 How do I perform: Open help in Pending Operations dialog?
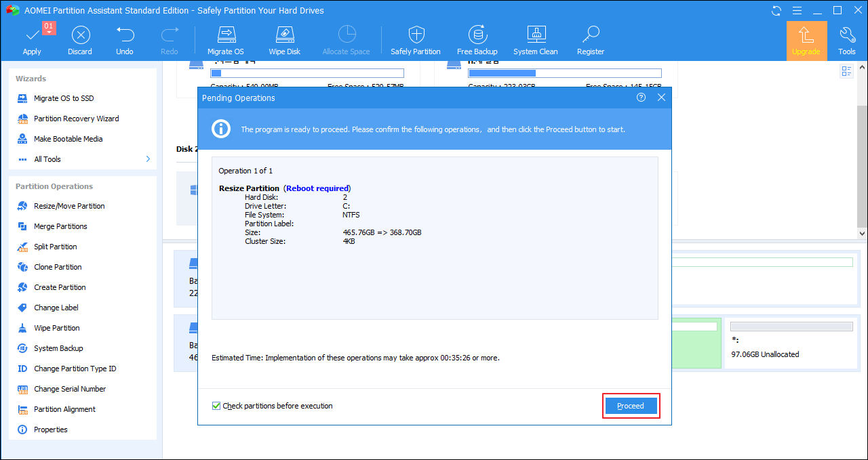[x=642, y=98]
